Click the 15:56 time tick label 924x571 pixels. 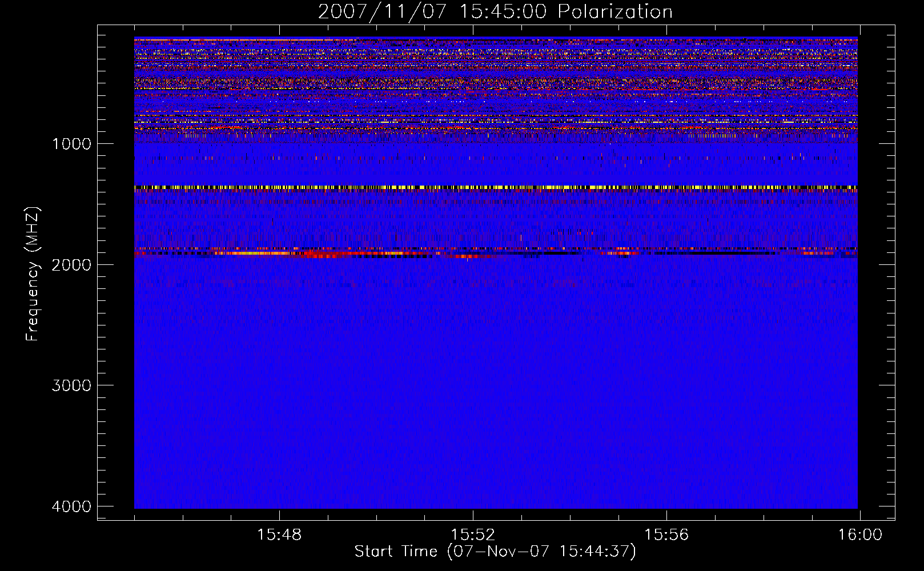(x=666, y=535)
